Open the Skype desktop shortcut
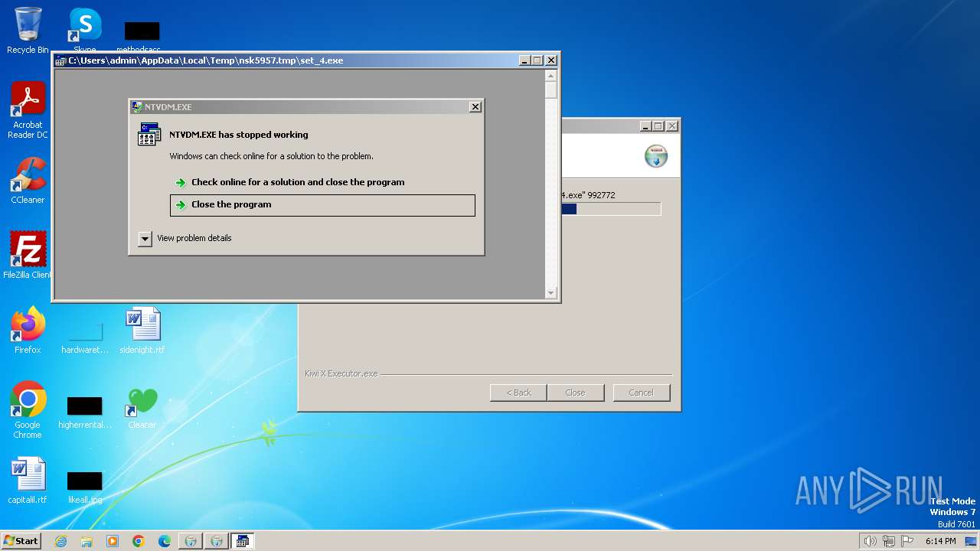This screenshot has width=980, height=551. coord(85,31)
